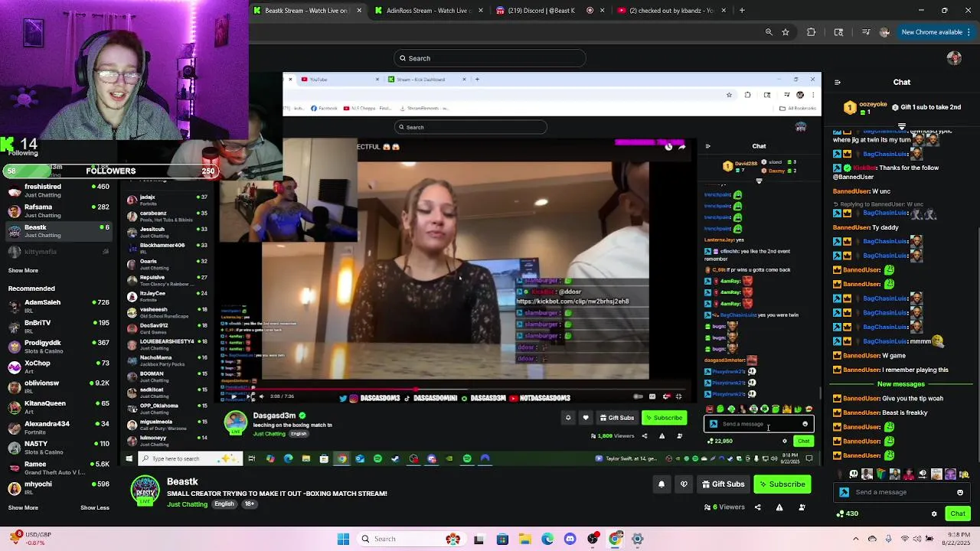Open the gift sub leaderboard entry oozeyoke
Screen dimensions: 980x551
point(867,108)
